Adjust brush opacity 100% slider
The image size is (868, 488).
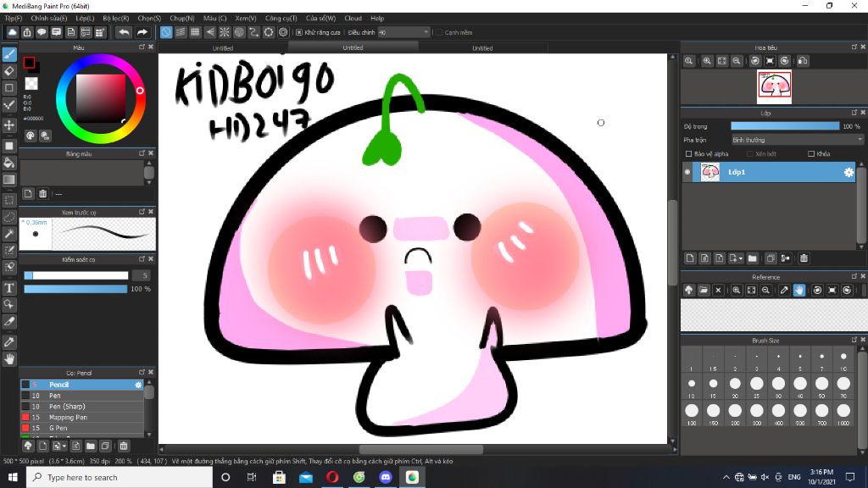[x=75, y=289]
